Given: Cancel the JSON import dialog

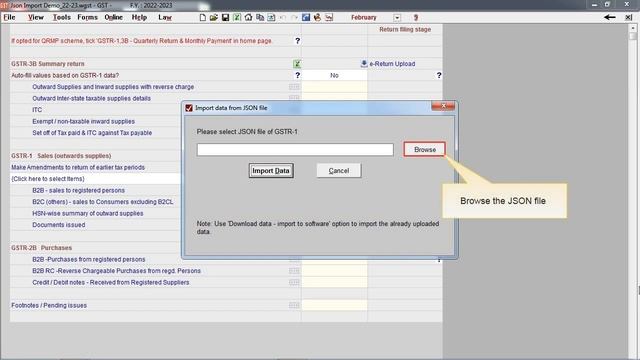Looking at the screenshot, I should click(x=339, y=171).
